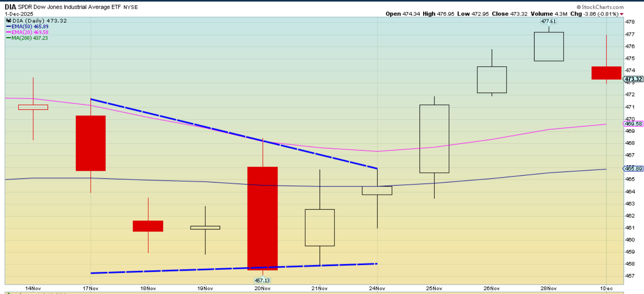Click the hollow 21Nov candlestick body
This screenshot has width=644, height=294.
320,228
